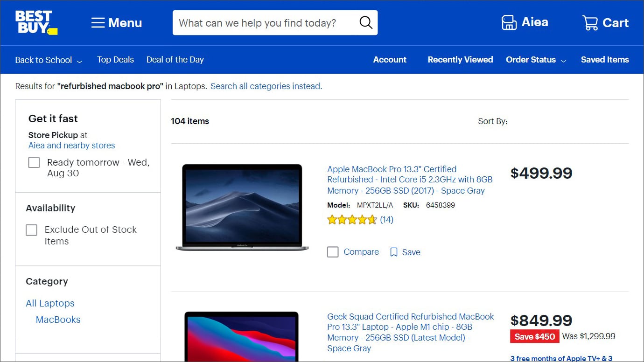Open Account menu
This screenshot has width=644, height=362.
click(x=390, y=60)
